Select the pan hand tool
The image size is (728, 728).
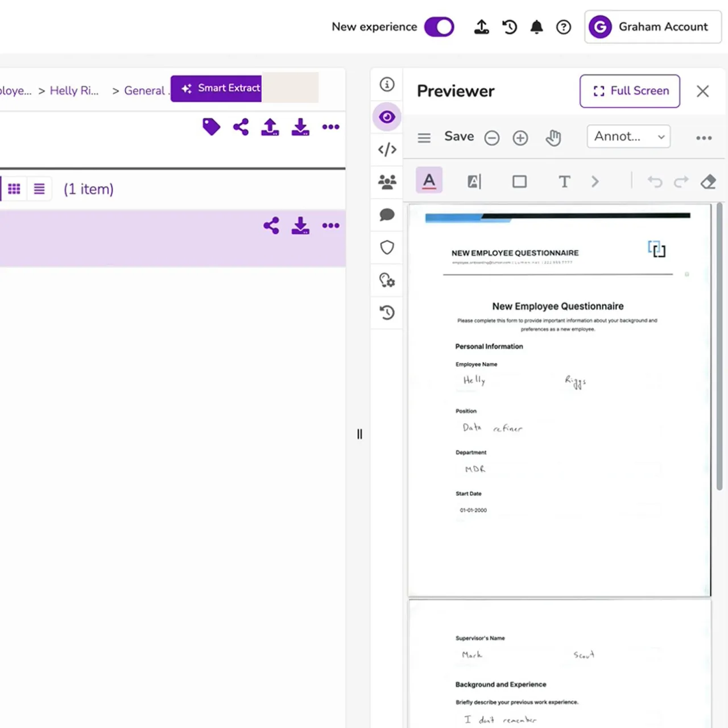tap(553, 138)
